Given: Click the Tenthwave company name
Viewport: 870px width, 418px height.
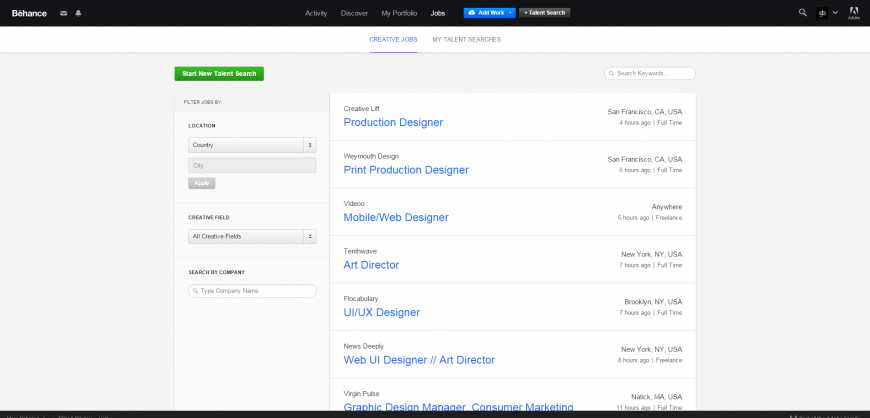Looking at the screenshot, I should (x=360, y=251).
